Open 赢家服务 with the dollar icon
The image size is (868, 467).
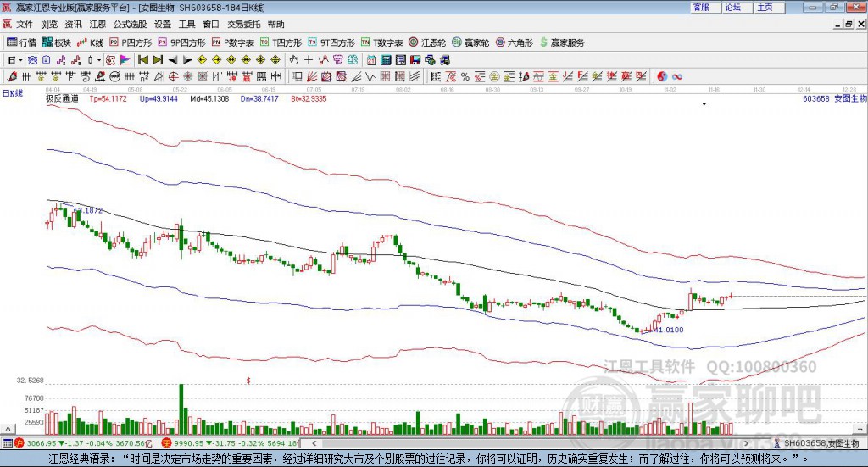pyautogui.click(x=562, y=42)
